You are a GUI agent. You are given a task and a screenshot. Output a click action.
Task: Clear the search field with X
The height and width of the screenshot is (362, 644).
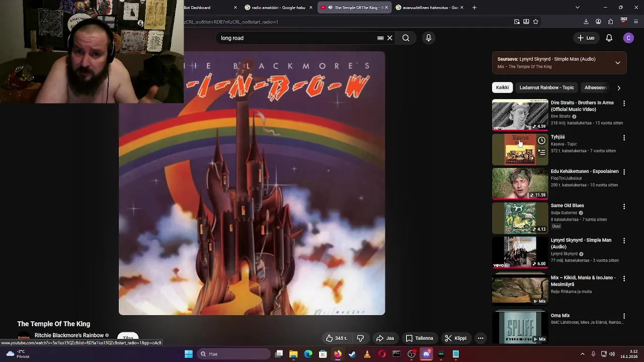click(390, 38)
